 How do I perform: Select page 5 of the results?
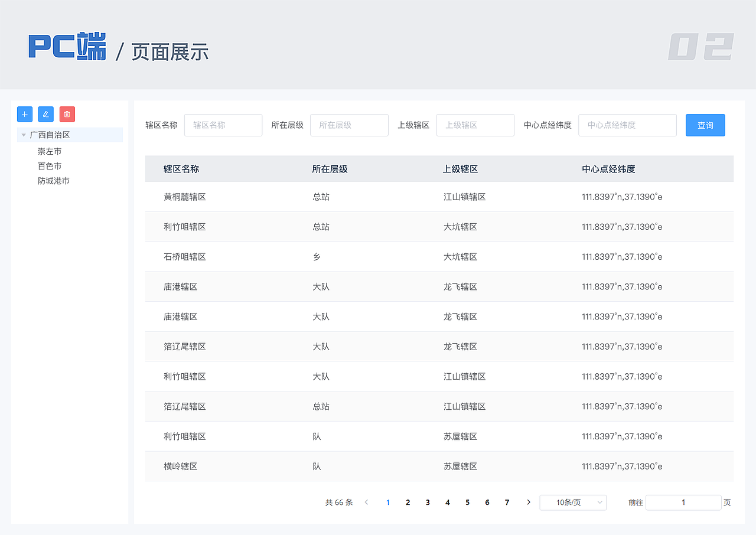pyautogui.click(x=467, y=502)
